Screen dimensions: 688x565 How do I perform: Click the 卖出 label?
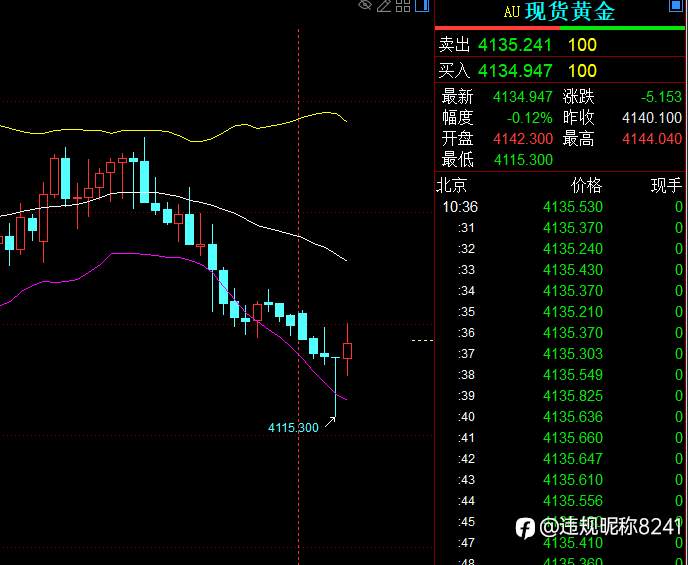[454, 45]
